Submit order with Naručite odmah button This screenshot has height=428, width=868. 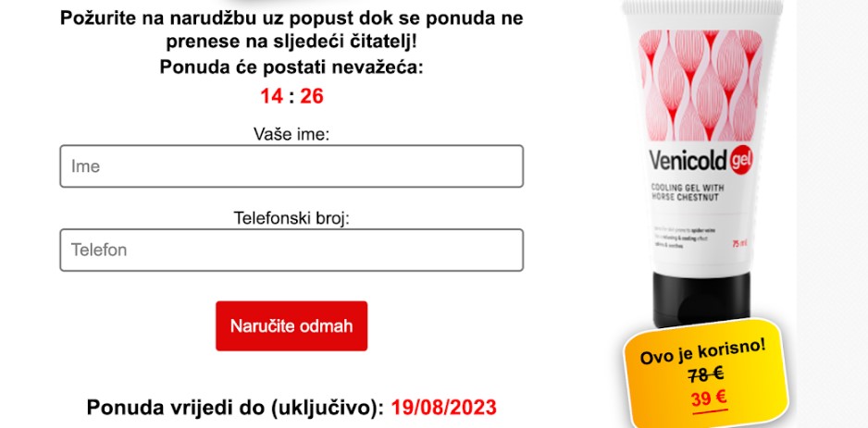pyautogui.click(x=291, y=325)
